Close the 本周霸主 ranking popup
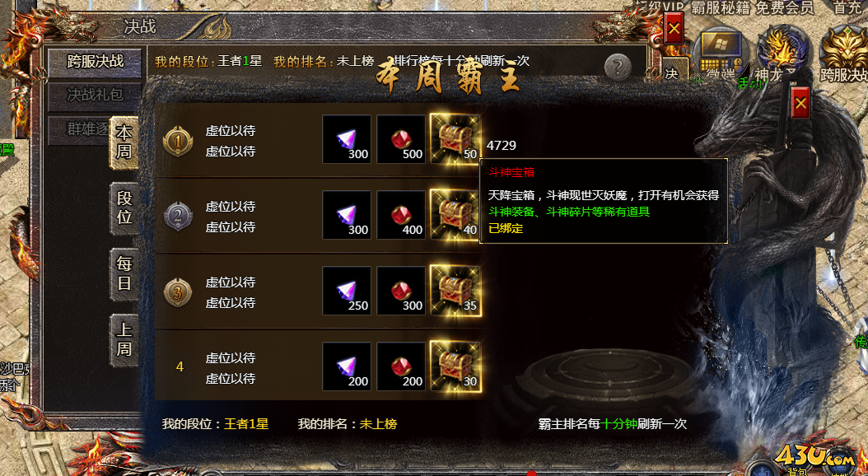The height and width of the screenshot is (476, 868). [x=800, y=103]
